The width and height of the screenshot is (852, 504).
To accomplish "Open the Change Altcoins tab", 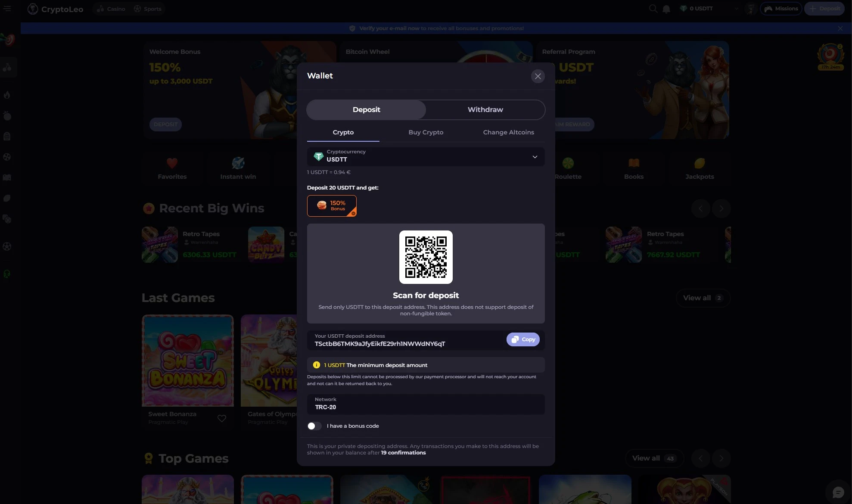I will [508, 132].
